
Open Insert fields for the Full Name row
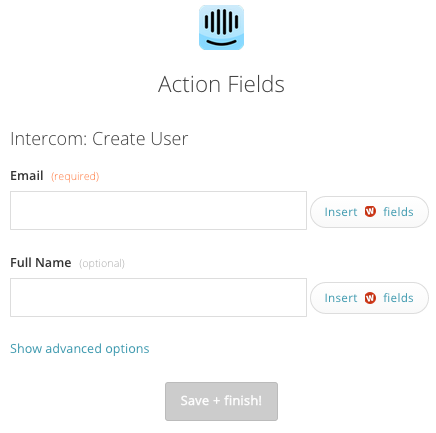[x=369, y=298]
